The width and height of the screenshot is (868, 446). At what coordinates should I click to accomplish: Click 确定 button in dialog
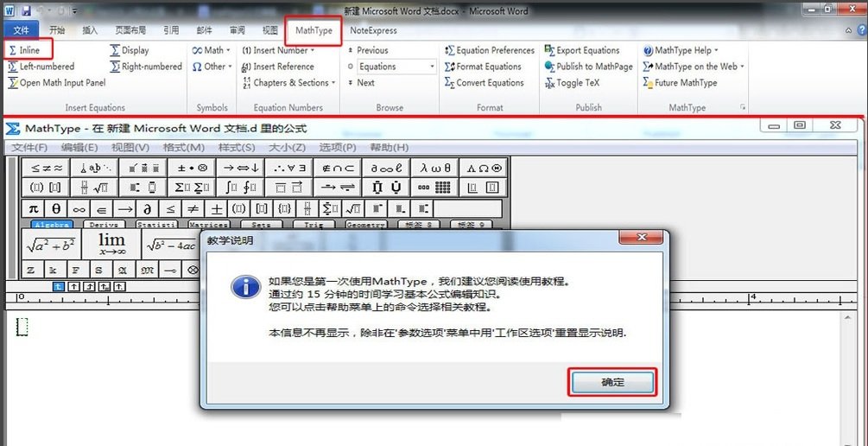click(612, 382)
